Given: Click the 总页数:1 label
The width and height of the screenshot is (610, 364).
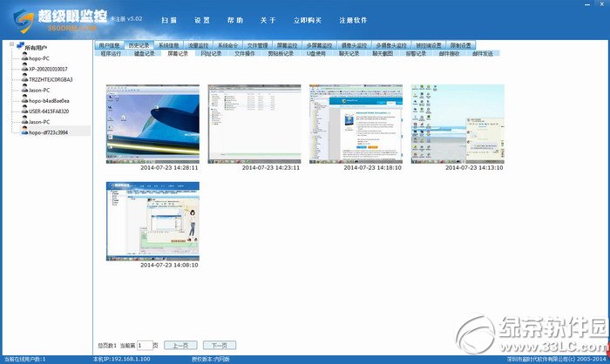Looking at the screenshot, I should pos(107,346).
